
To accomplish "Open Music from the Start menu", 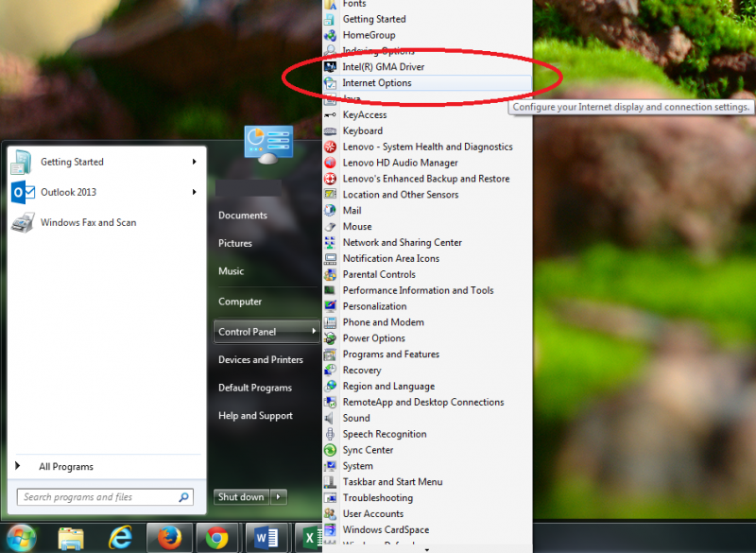I will click(231, 271).
